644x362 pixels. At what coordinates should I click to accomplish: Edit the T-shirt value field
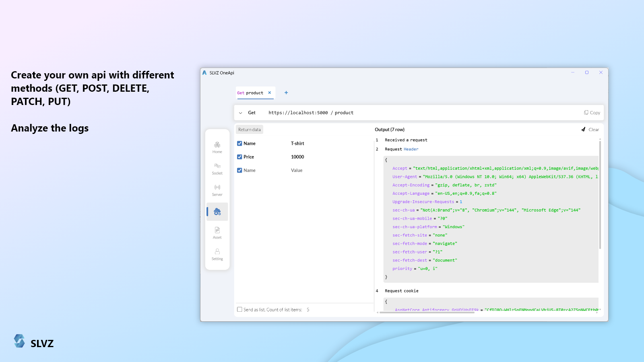(297, 144)
